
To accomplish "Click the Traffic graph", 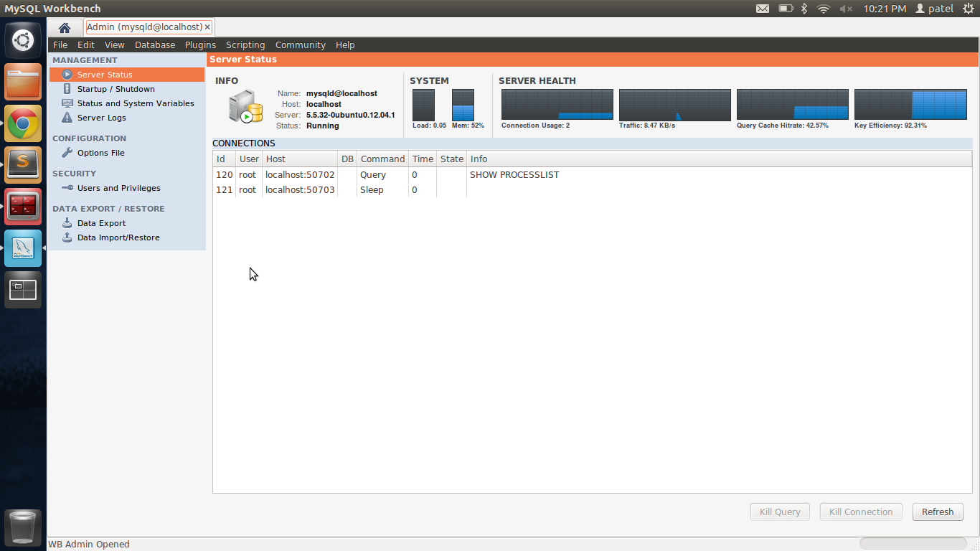I will (x=675, y=105).
